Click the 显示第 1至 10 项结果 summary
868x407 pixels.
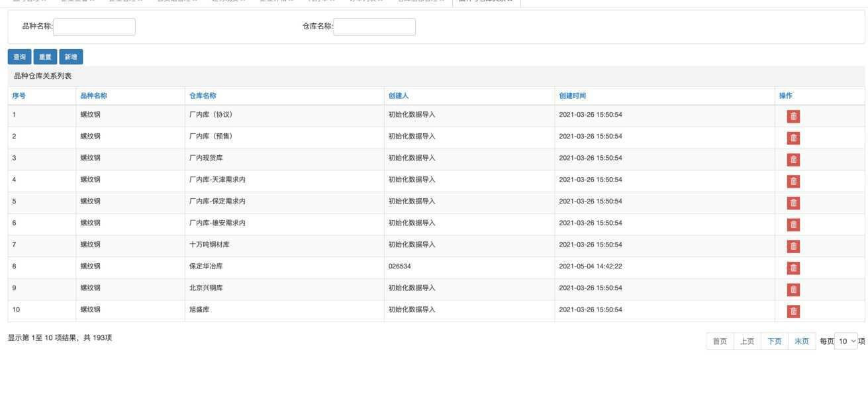(60, 338)
